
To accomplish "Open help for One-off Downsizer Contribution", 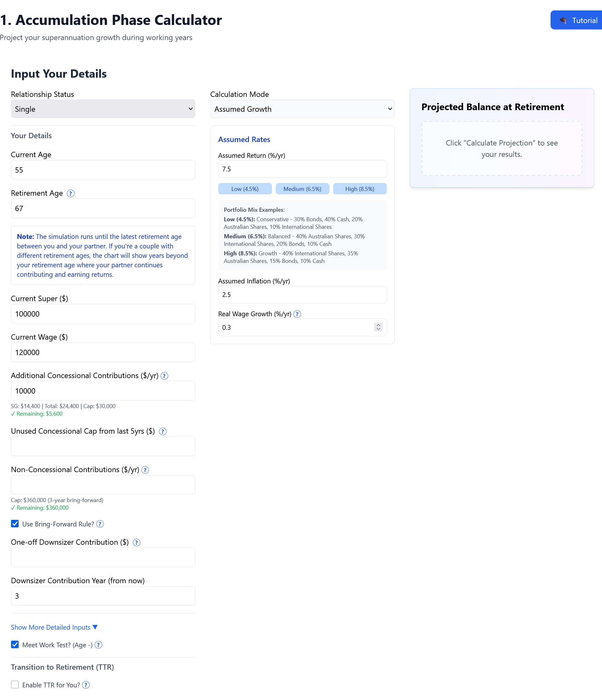I will [x=137, y=543].
